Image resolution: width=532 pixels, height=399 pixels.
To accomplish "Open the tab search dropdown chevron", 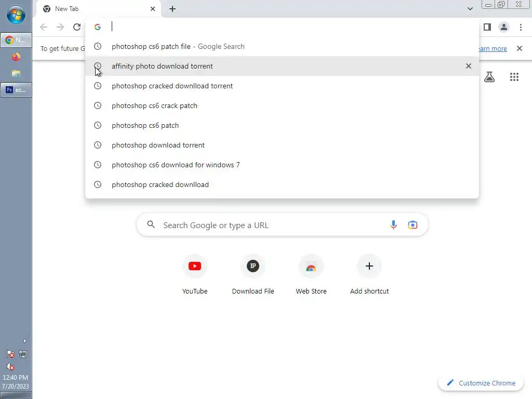I will click(x=470, y=9).
